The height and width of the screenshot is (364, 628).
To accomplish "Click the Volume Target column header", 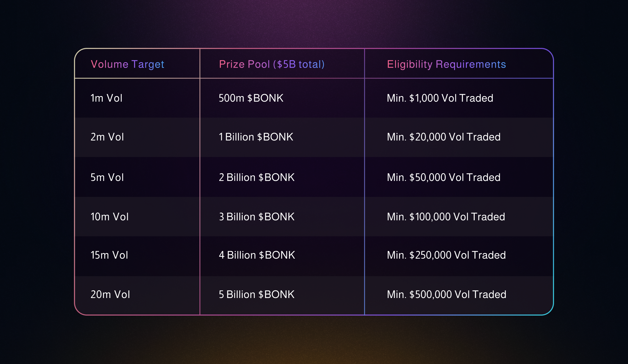I will [127, 64].
